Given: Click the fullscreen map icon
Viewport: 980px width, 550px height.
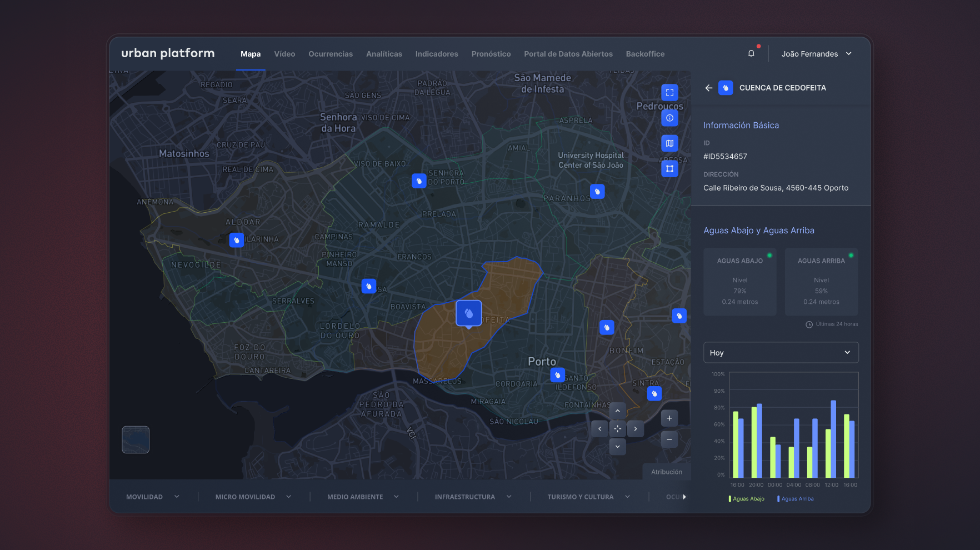Looking at the screenshot, I should coord(669,92).
